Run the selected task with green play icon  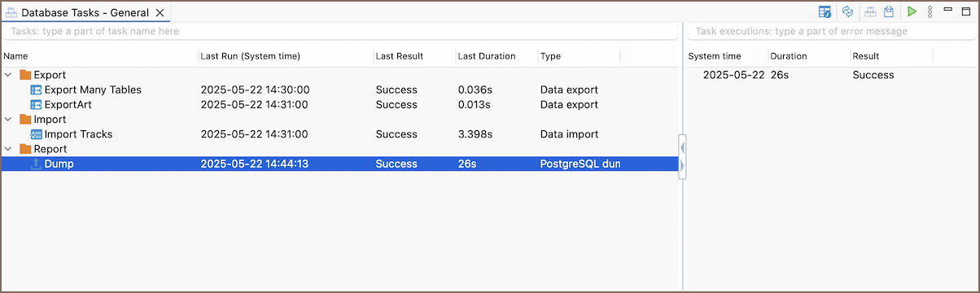912,11
